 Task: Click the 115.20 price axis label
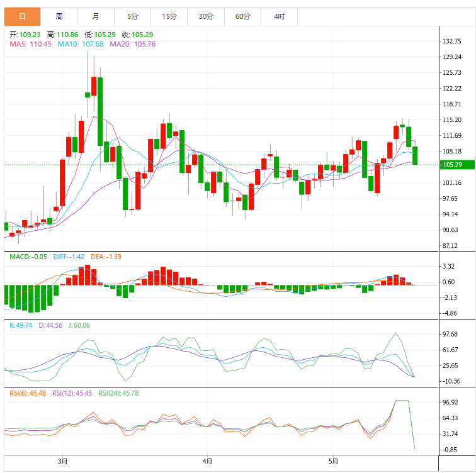click(x=451, y=120)
